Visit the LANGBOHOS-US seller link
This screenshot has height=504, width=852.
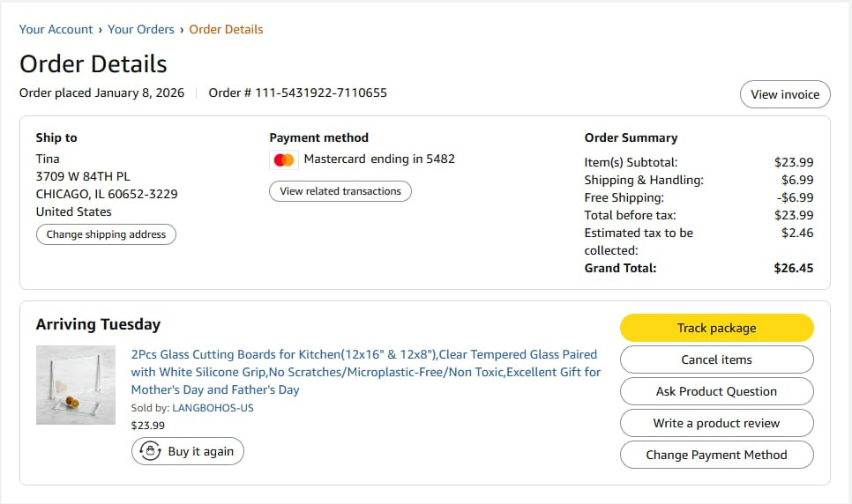coord(213,408)
